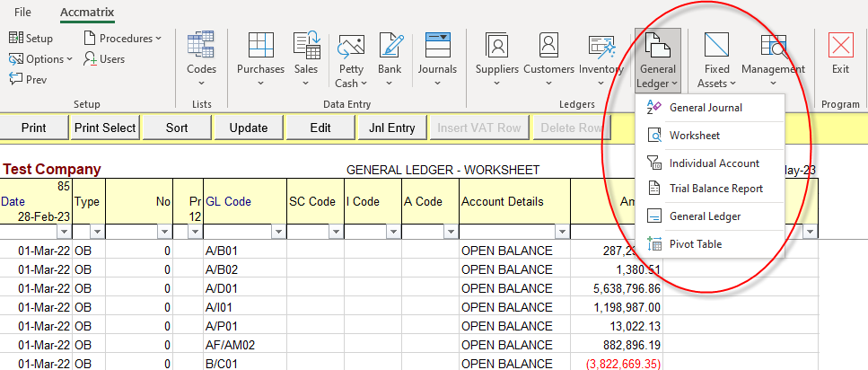Click the Bank ribbon icon

point(390,55)
